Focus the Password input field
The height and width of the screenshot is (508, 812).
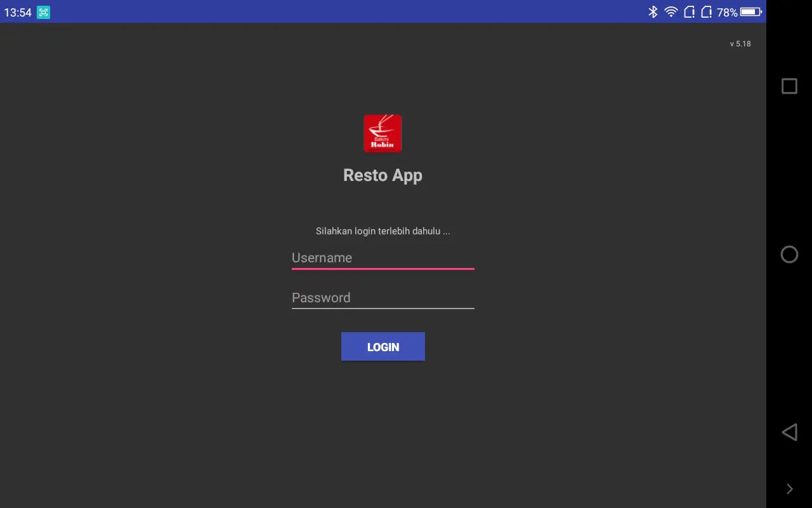(383, 298)
